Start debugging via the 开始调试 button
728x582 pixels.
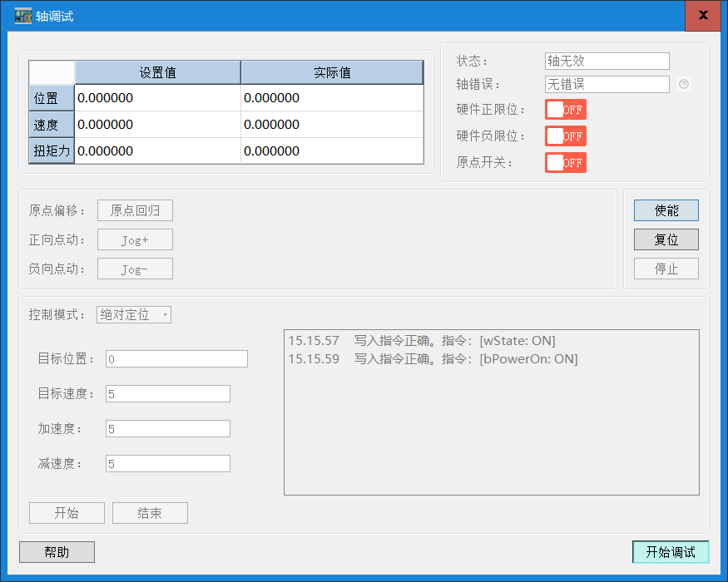click(671, 551)
